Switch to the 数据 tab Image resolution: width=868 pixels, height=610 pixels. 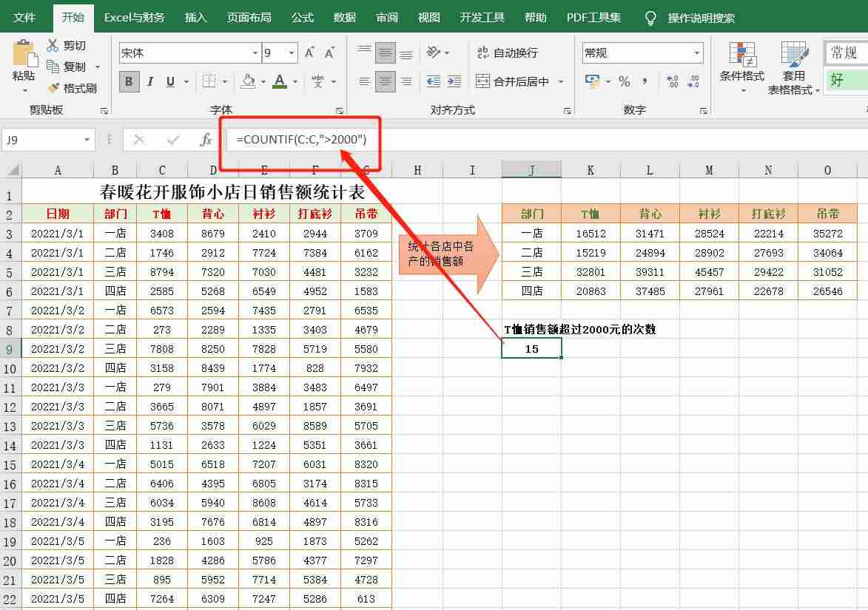(344, 18)
